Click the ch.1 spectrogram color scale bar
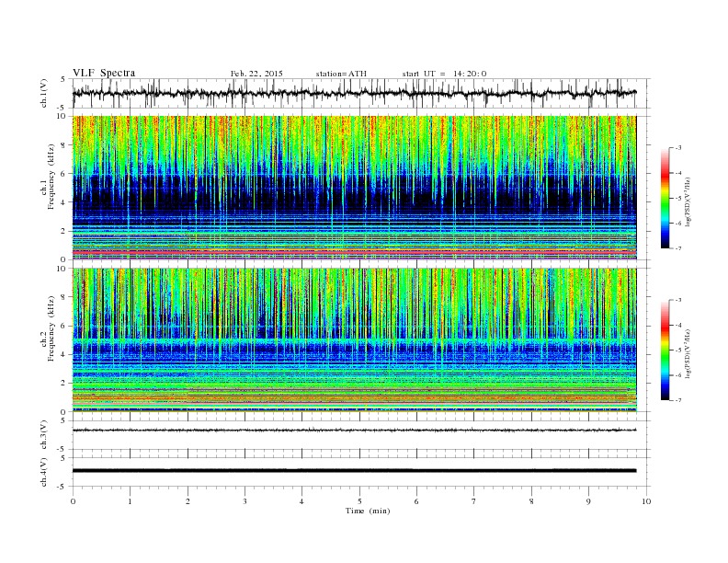Image resolution: width=728 pixels, height=563 pixels. tap(665, 198)
